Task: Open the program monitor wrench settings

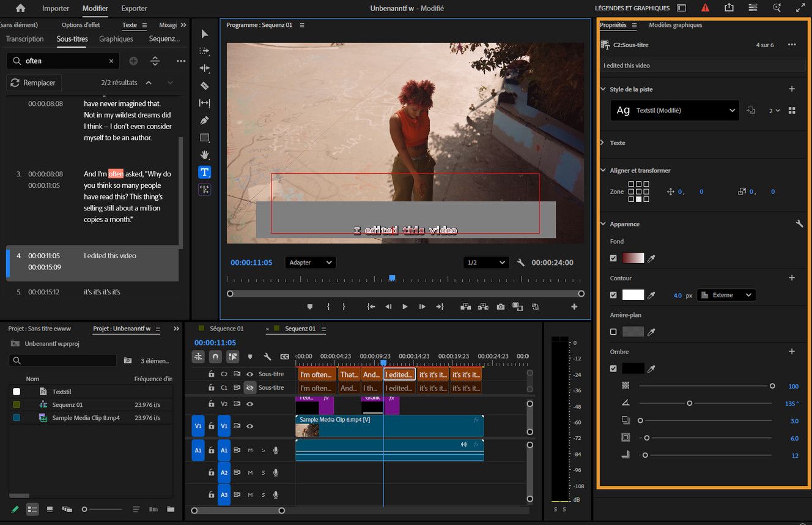Action: point(520,262)
